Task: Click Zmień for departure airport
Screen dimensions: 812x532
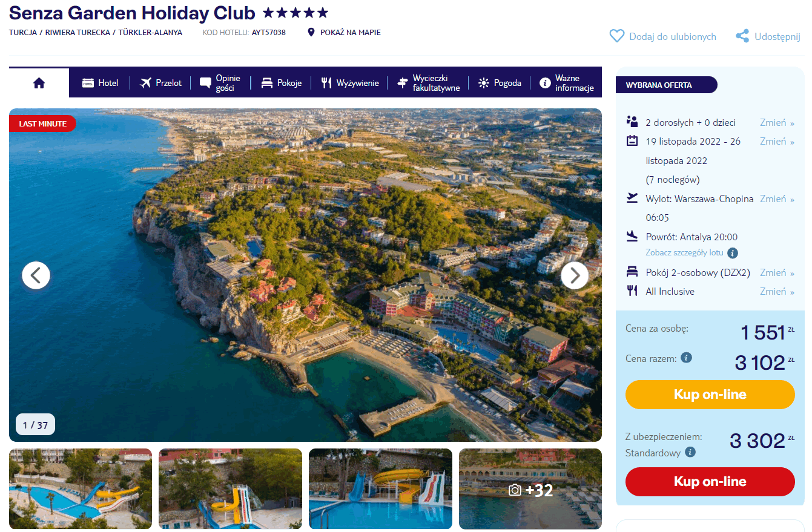Action: pos(777,199)
